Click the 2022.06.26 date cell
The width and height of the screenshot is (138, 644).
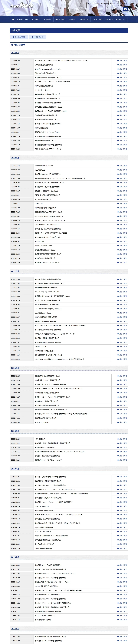point(22,326)
